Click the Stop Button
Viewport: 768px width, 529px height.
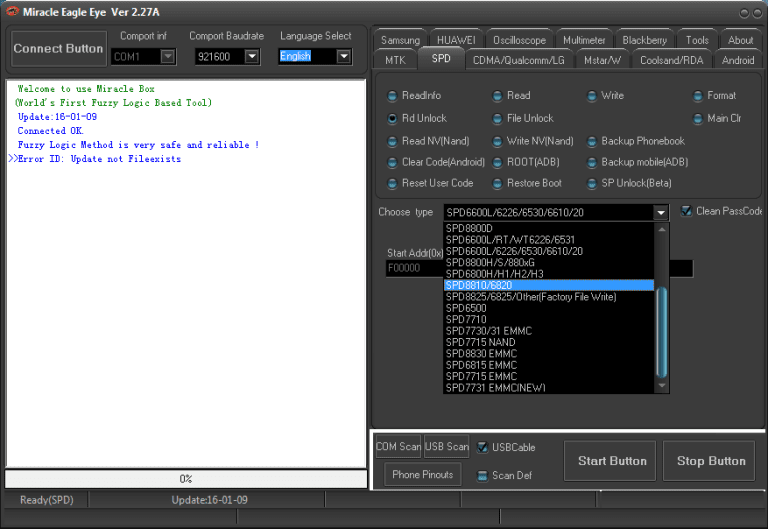(709, 461)
